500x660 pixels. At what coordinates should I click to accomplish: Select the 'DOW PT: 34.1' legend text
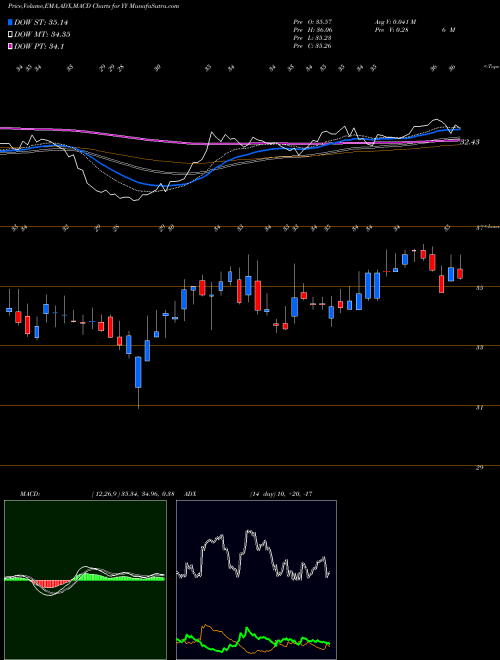(x=39, y=47)
